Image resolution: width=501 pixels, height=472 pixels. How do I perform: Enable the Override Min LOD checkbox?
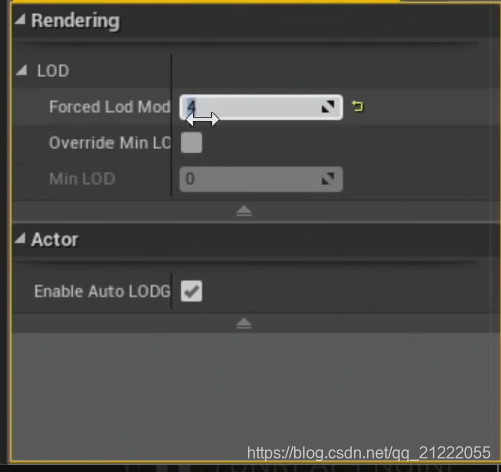[191, 143]
